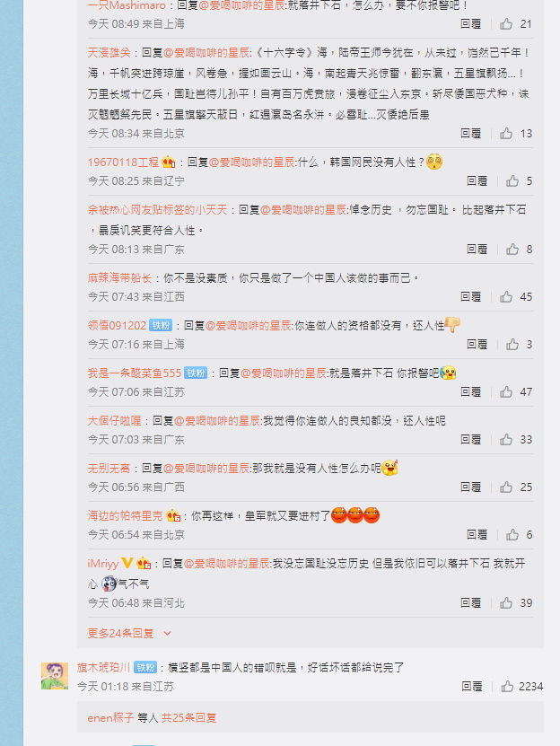Open 旗木琥珀川's avatar thumbnail

(55, 676)
